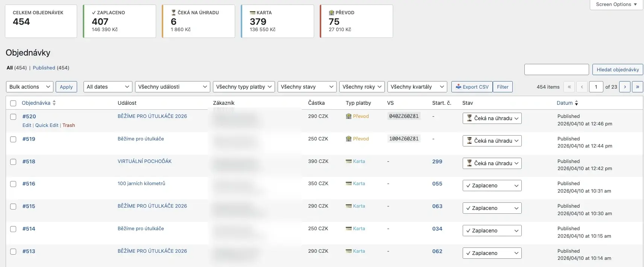Change status dropdown for order #516

(x=492, y=186)
